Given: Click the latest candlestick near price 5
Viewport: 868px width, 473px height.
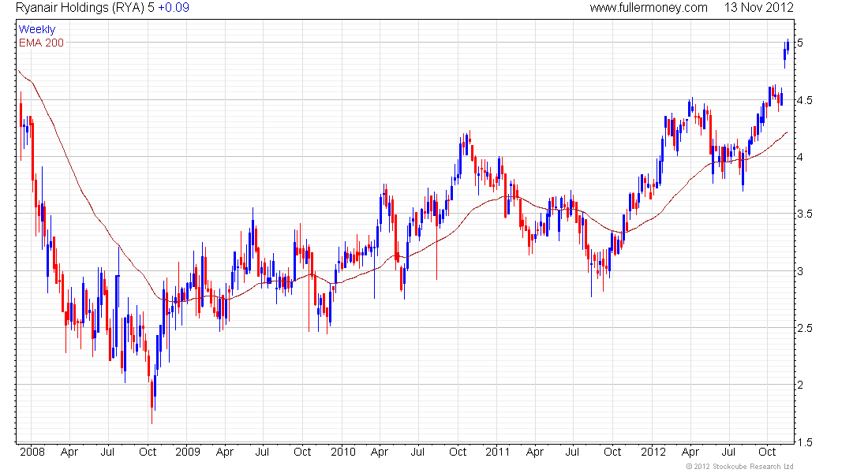Looking at the screenshot, I should point(788,46).
